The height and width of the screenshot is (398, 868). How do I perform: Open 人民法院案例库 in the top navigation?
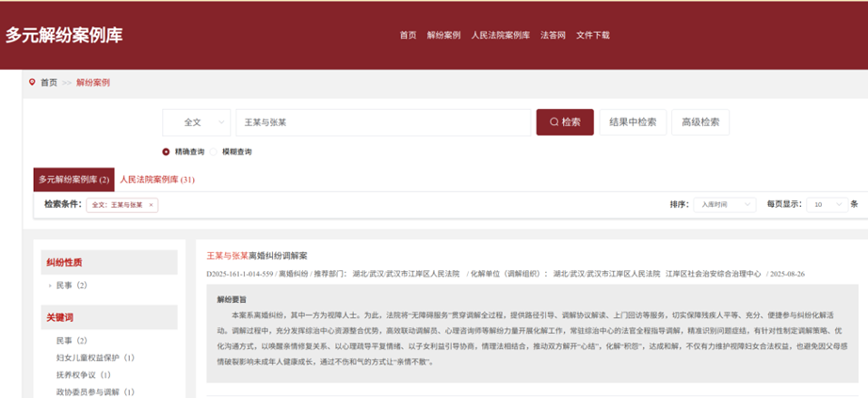click(500, 35)
